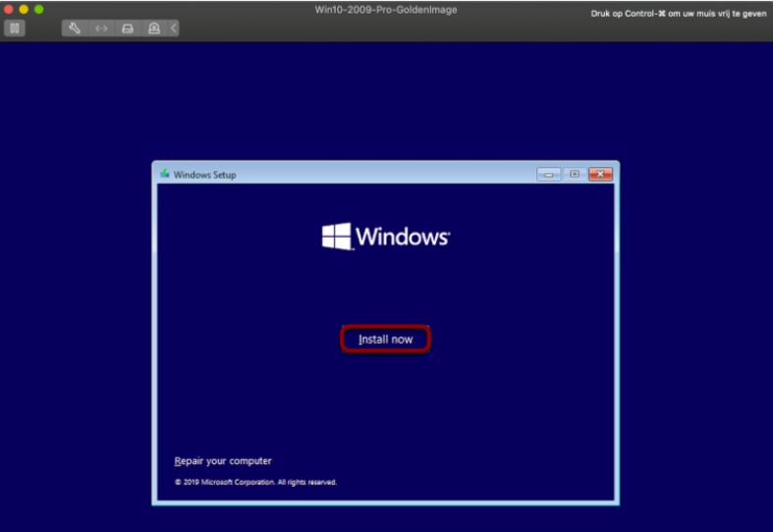This screenshot has width=773, height=532.
Task: Click the 2019 Microsoft Corporation copyright text
Action: tap(255, 482)
